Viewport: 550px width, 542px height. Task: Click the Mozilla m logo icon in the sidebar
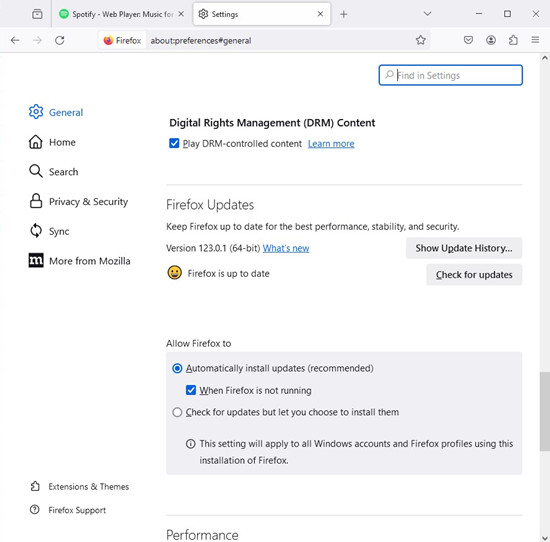tap(36, 260)
